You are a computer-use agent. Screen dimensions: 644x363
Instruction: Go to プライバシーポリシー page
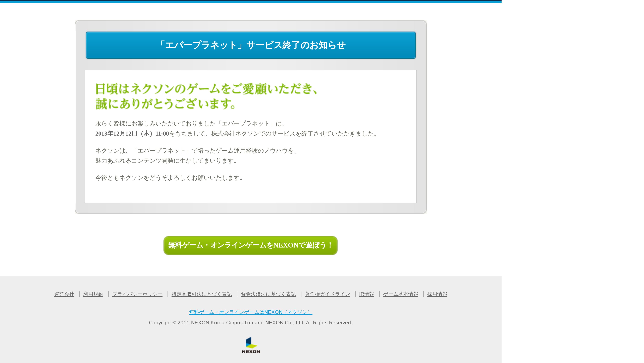tap(137, 294)
